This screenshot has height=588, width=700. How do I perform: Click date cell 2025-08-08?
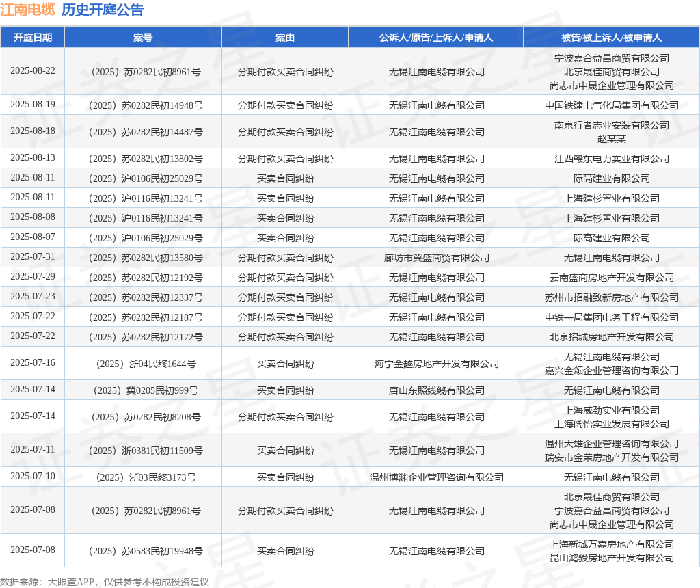pyautogui.click(x=33, y=217)
